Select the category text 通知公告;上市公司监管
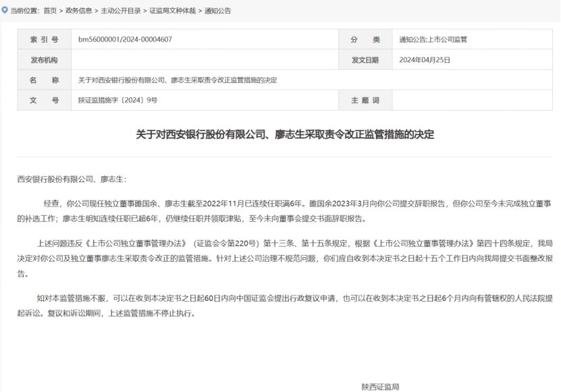The image size is (561, 392). 432,39
